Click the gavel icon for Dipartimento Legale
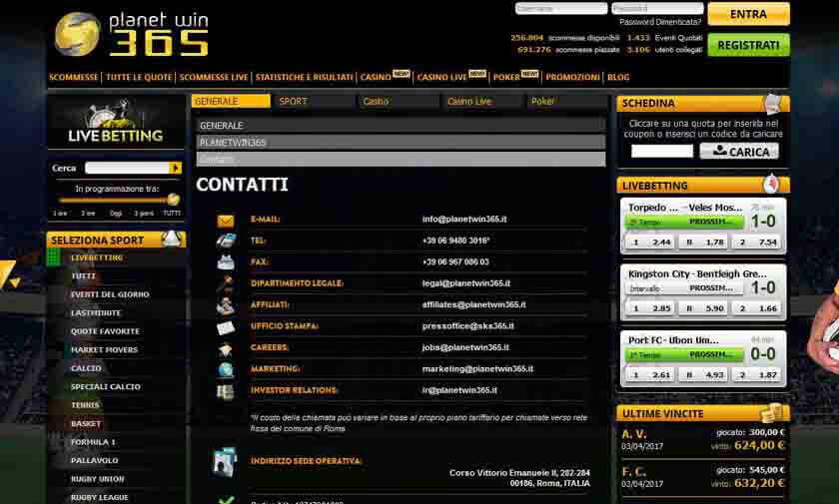The height and width of the screenshot is (504, 839). [x=226, y=283]
